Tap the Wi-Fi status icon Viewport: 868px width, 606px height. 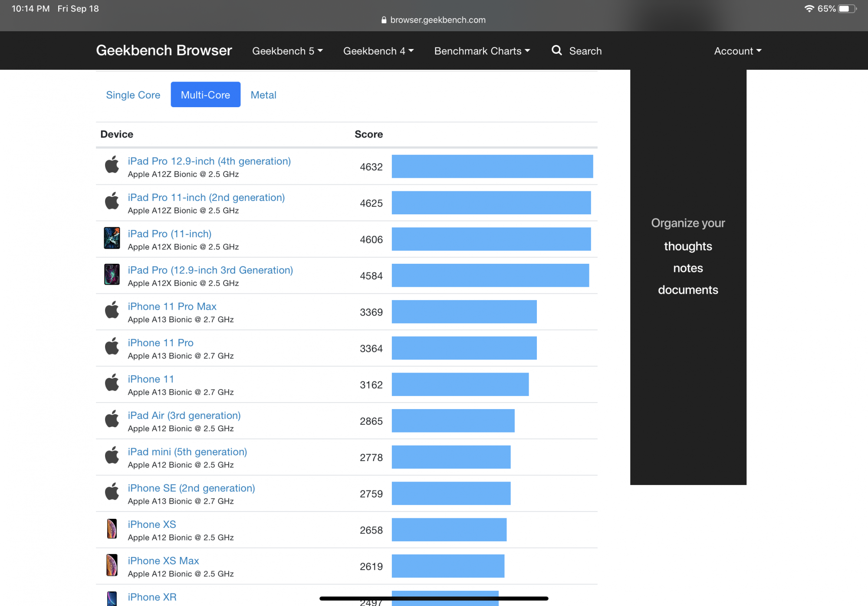click(x=809, y=9)
